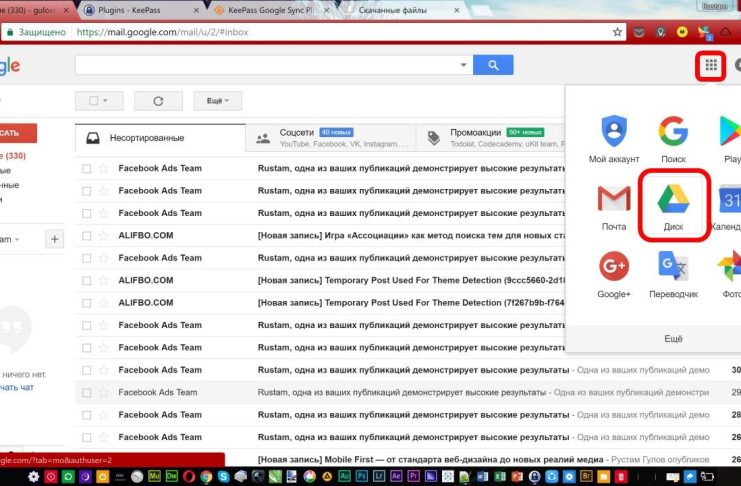This screenshot has height=486, width=741.
Task: Expand the search options arrow
Action: (463, 65)
